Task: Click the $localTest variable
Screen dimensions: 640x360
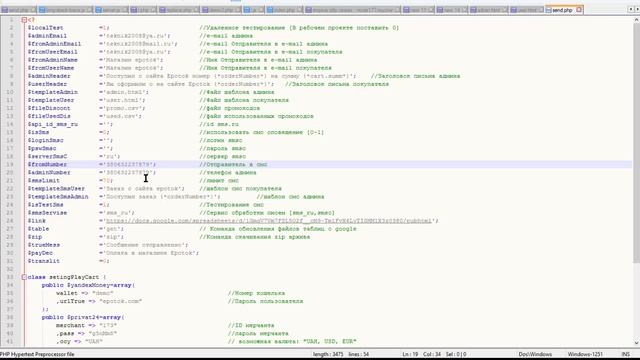Action: coord(45,28)
